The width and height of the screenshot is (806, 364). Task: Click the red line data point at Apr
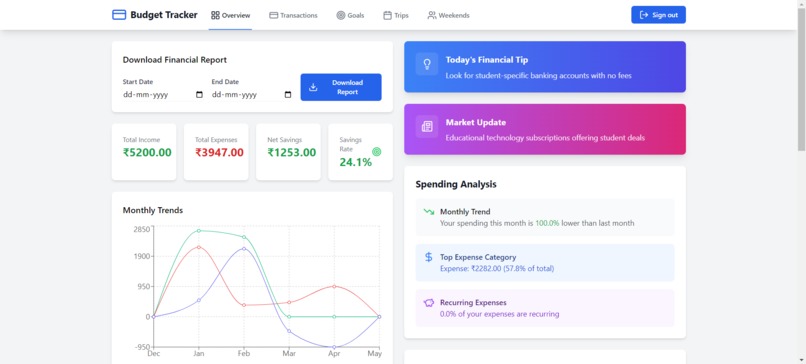pos(334,286)
